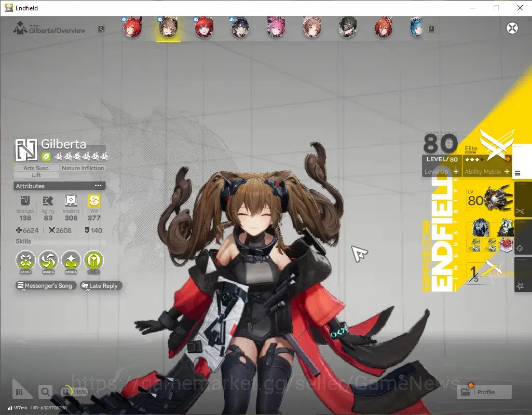Open the second swirl skill icon
532x415 pixels.
pos(48,261)
